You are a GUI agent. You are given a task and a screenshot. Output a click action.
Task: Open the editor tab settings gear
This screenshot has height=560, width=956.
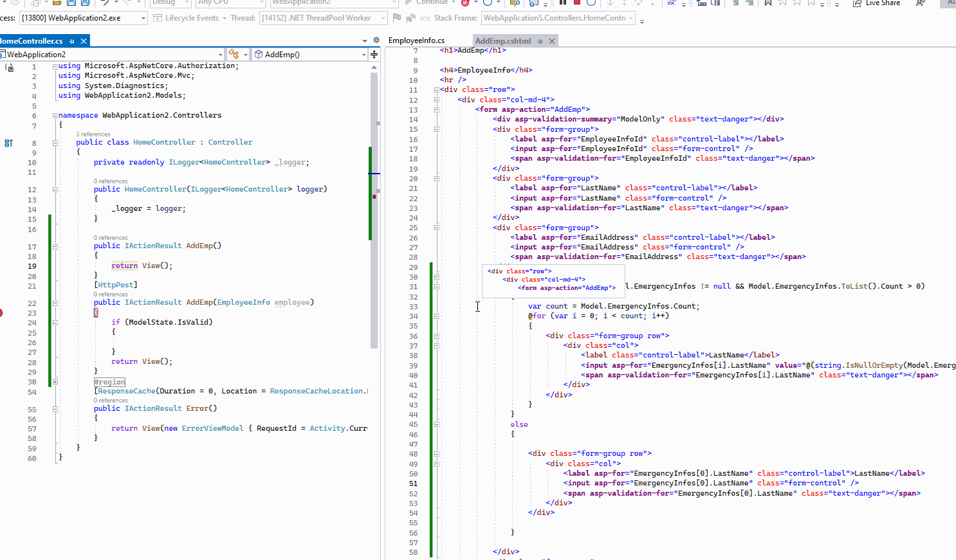click(376, 41)
